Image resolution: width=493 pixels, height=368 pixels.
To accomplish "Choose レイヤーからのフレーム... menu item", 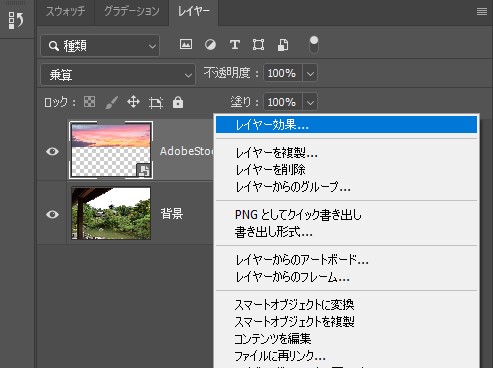I will click(346, 277).
